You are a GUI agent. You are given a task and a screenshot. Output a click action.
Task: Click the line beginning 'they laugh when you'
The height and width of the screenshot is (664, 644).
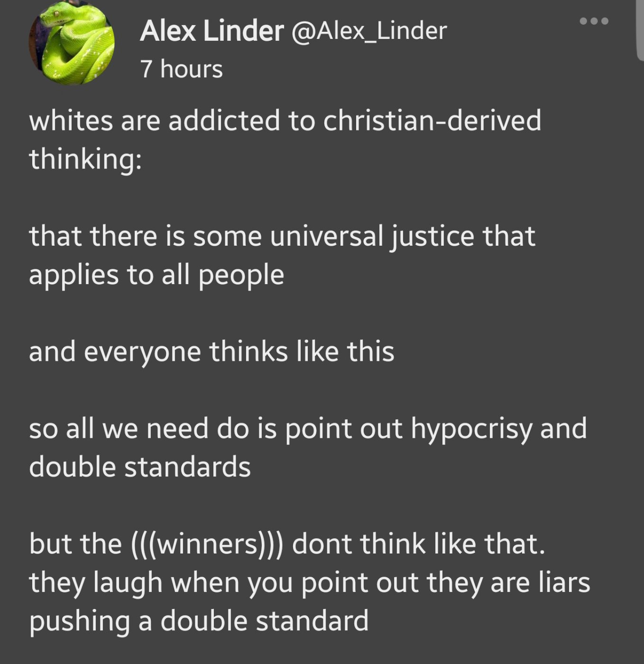click(x=310, y=583)
